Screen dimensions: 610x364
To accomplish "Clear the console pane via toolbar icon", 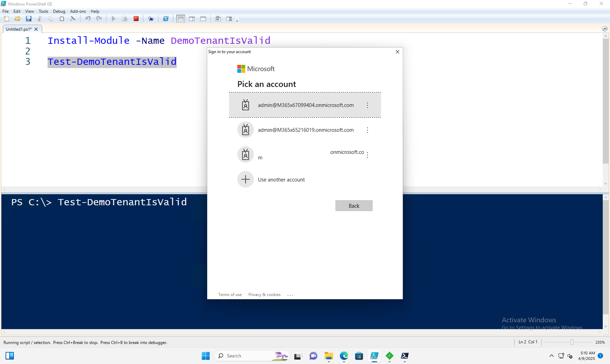I will click(73, 19).
